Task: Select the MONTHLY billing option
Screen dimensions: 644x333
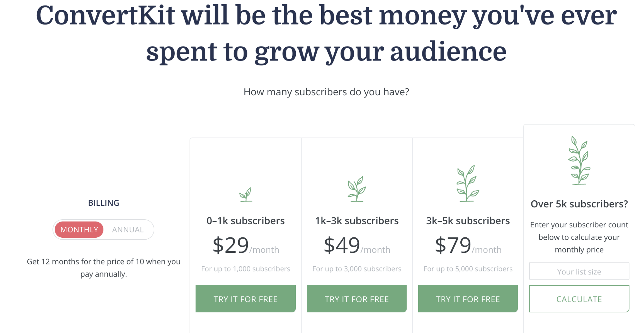Action: [x=79, y=230]
